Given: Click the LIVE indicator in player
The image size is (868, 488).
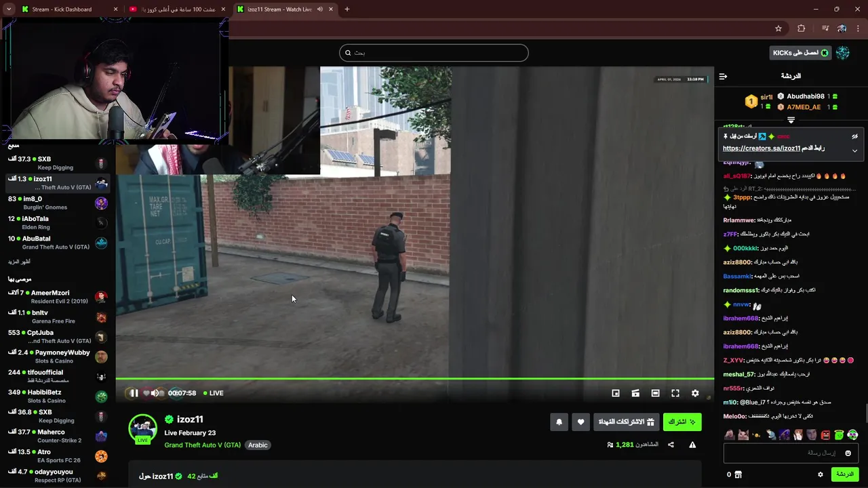Looking at the screenshot, I should tap(214, 393).
